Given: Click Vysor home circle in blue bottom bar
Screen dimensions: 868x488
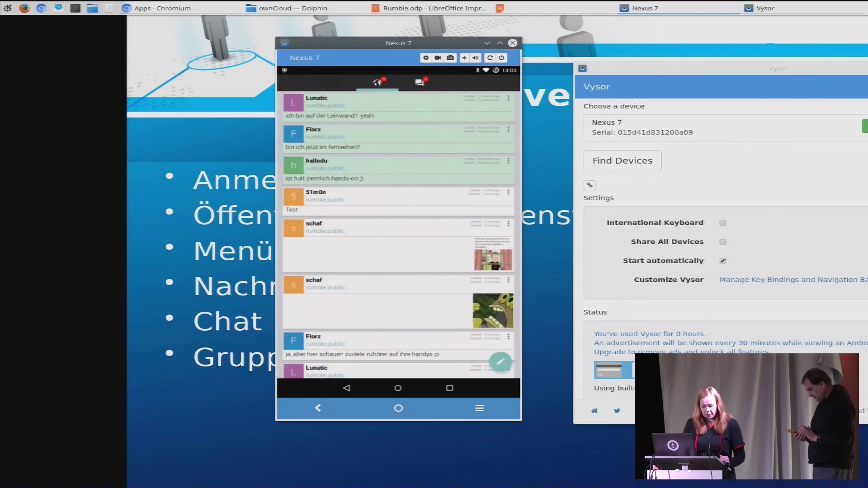Looking at the screenshot, I should pos(398,408).
